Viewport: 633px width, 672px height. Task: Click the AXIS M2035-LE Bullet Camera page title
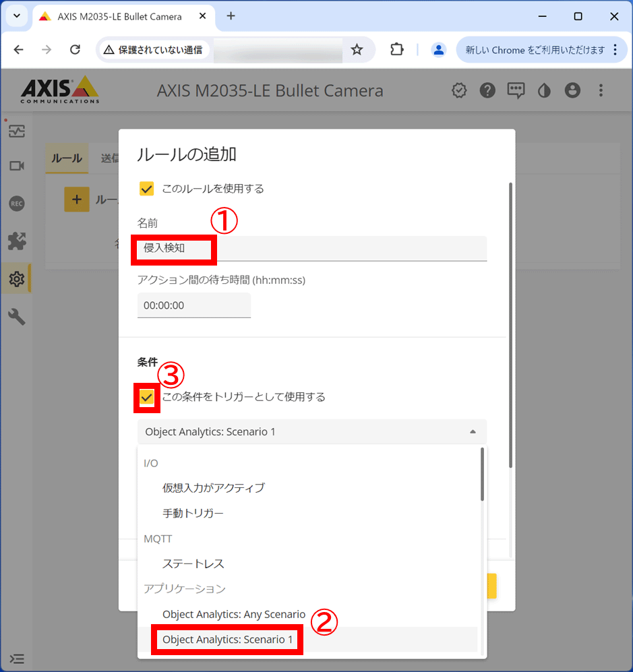270,90
